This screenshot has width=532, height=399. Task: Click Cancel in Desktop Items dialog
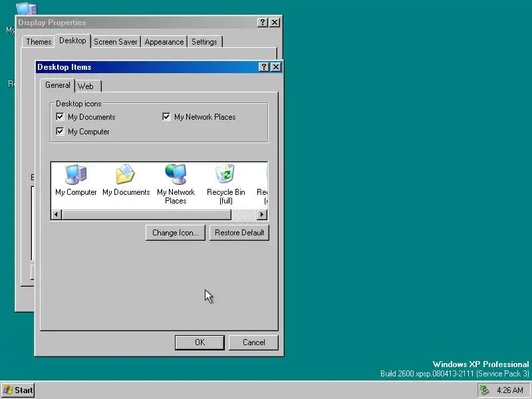click(254, 342)
